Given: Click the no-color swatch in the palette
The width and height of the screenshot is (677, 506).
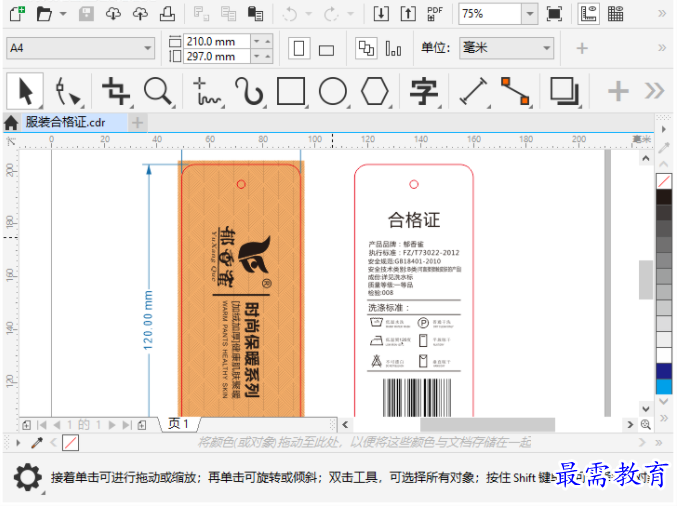Looking at the screenshot, I should tap(664, 181).
